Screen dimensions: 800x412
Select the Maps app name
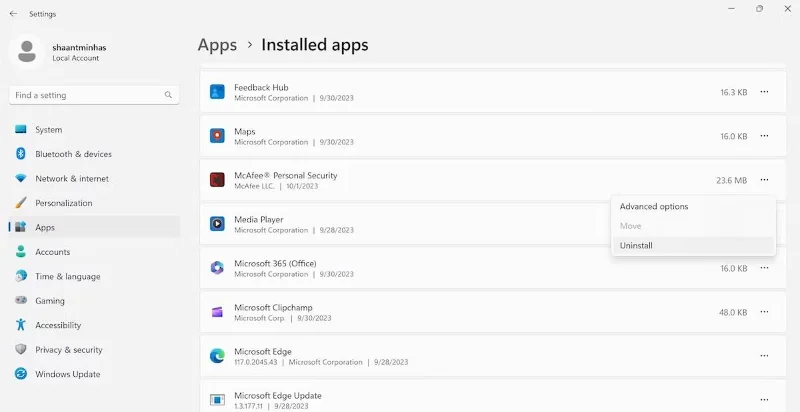coord(245,131)
